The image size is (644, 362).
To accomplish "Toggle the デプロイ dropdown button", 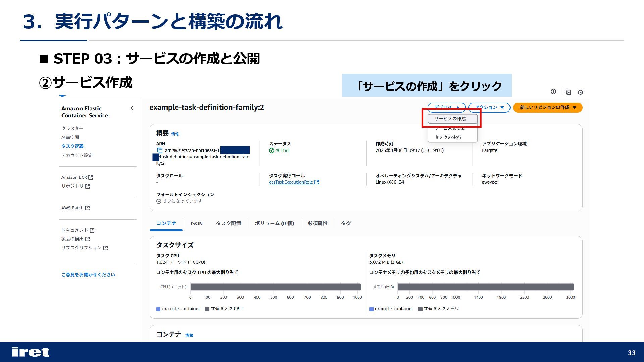I will [446, 107].
